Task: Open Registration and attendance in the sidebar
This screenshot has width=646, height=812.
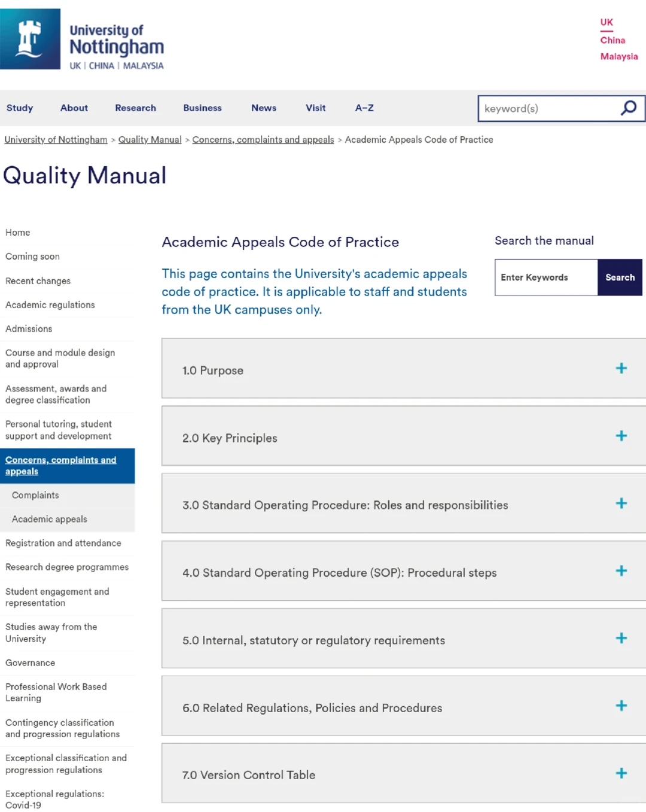Action: (x=63, y=544)
